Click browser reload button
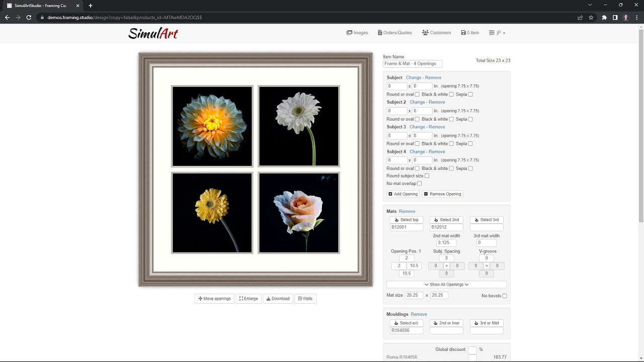The image size is (644, 362). coord(29,17)
